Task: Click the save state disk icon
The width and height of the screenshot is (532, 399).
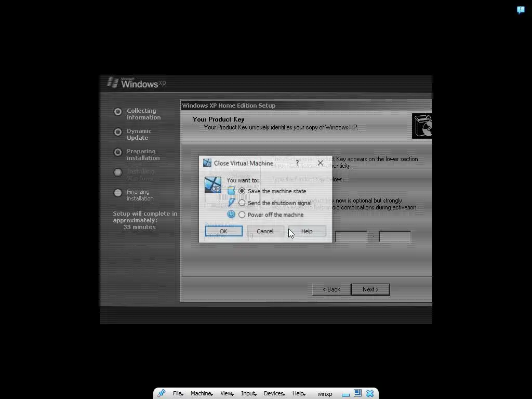Action: [231, 191]
